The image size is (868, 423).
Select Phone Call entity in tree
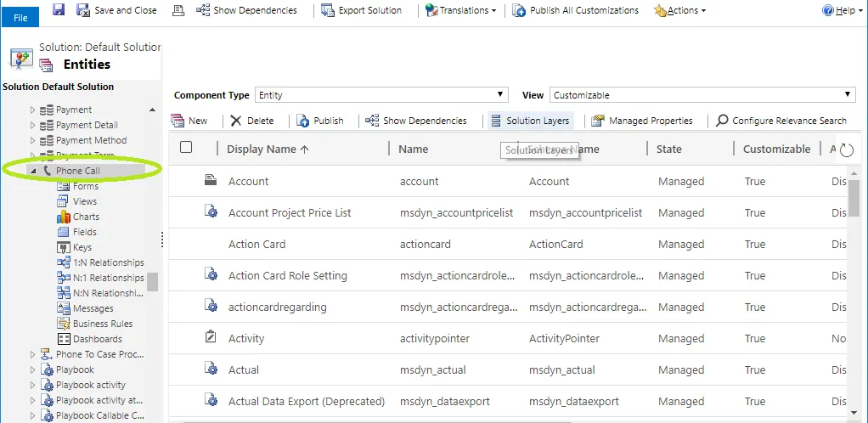[x=78, y=171]
